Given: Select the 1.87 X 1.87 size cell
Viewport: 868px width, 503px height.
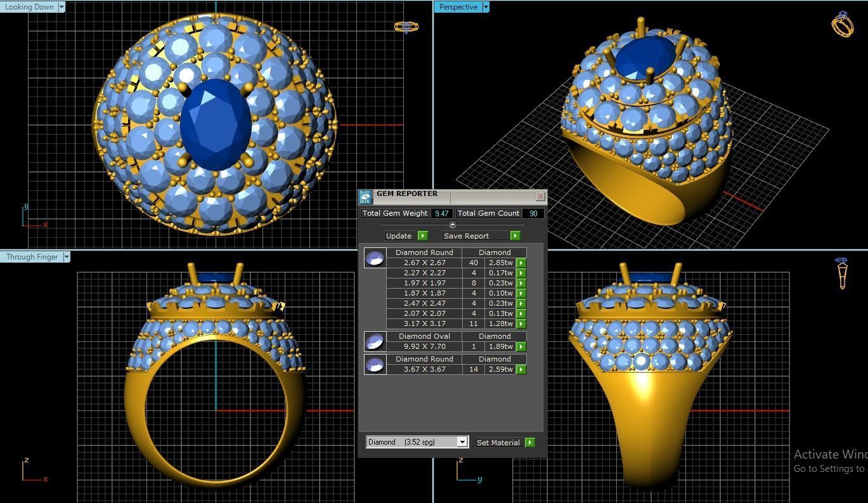Looking at the screenshot, I should 424,293.
